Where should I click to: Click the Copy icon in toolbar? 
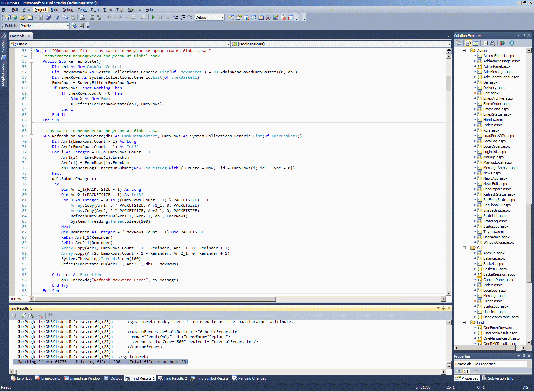pyautogui.click(x=65, y=17)
